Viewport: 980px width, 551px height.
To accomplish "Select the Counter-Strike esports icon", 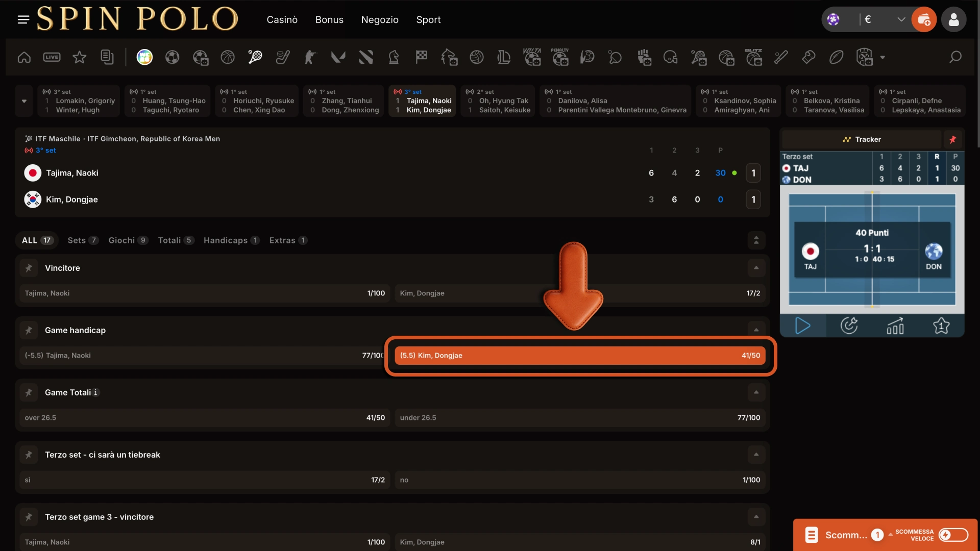I will 310,57.
